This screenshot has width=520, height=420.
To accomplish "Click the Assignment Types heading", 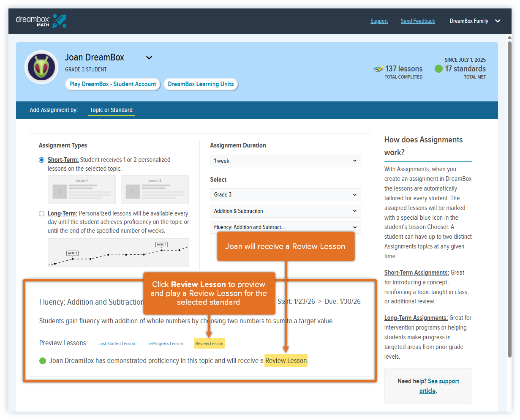I will (63, 145).
